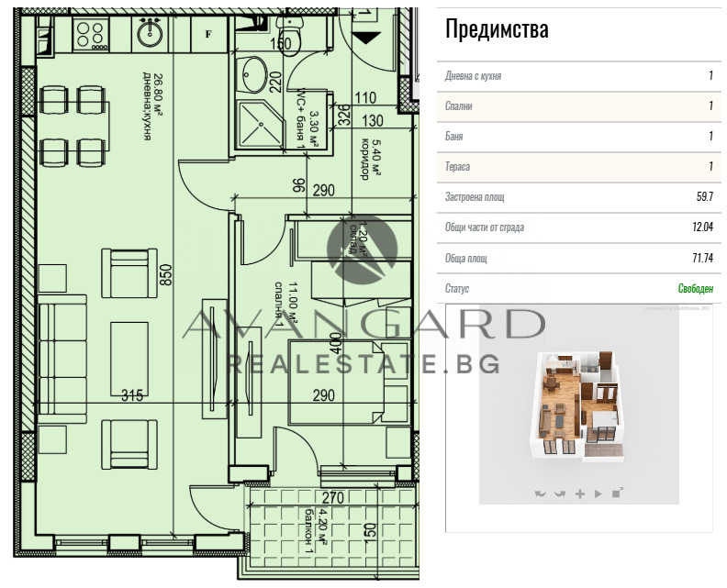Click the stove icon in the kitchen
Viewport: 727px width, 588px height.
pyautogui.click(x=92, y=35)
